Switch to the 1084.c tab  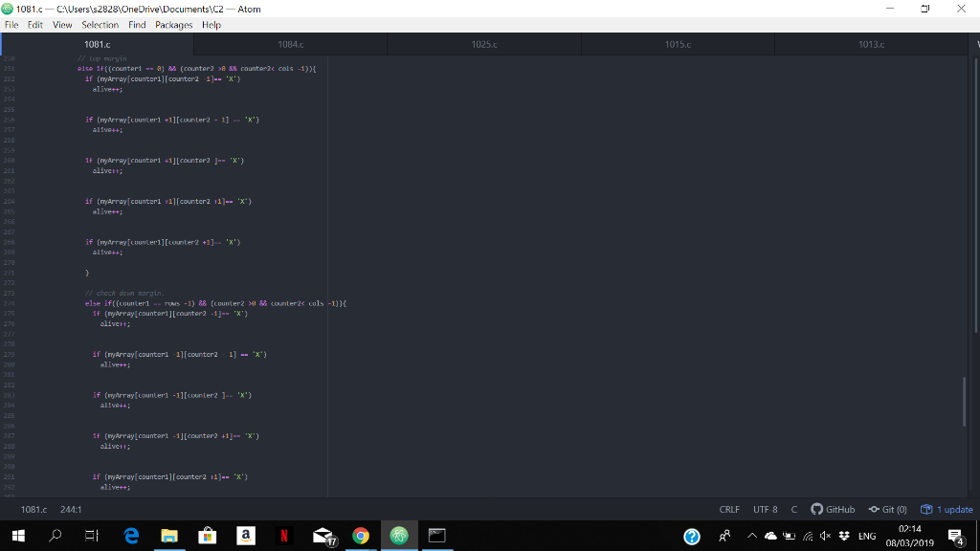(x=290, y=44)
